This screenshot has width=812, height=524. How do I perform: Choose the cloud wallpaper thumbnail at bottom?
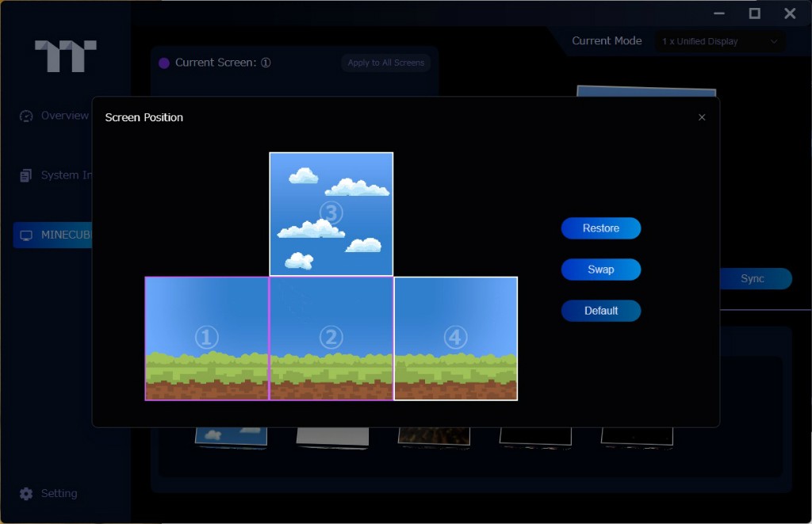pyautogui.click(x=231, y=435)
